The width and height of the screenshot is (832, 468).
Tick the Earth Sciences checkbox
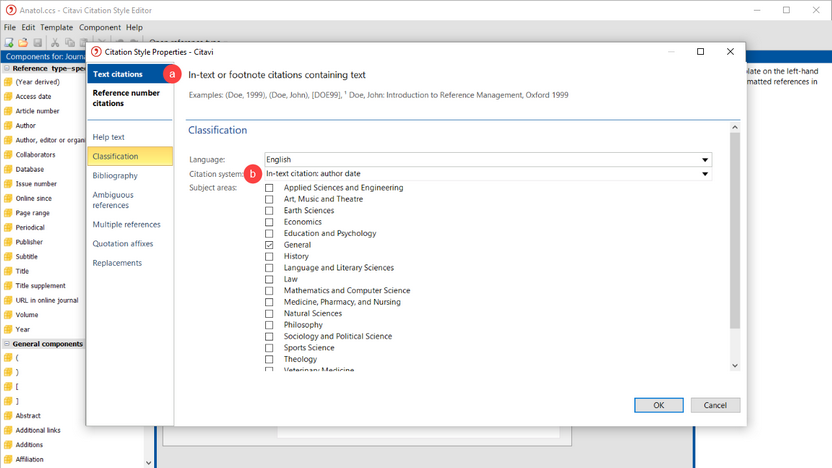(270, 211)
